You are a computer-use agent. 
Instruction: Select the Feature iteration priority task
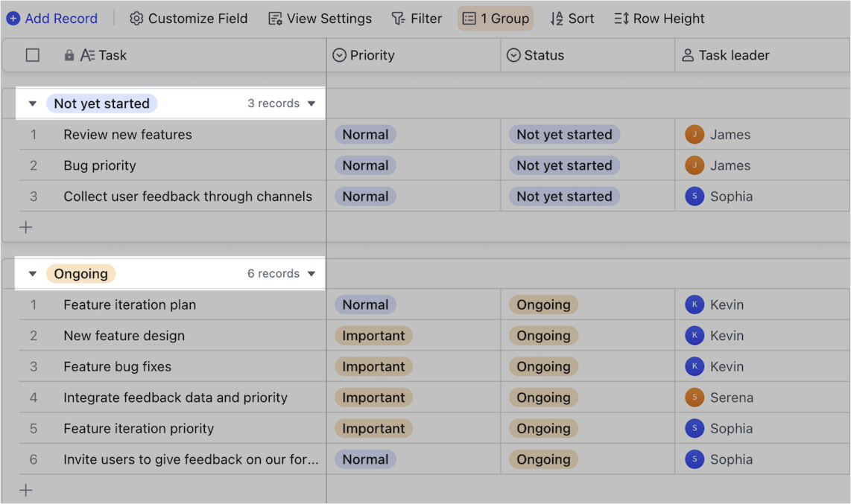[139, 428]
